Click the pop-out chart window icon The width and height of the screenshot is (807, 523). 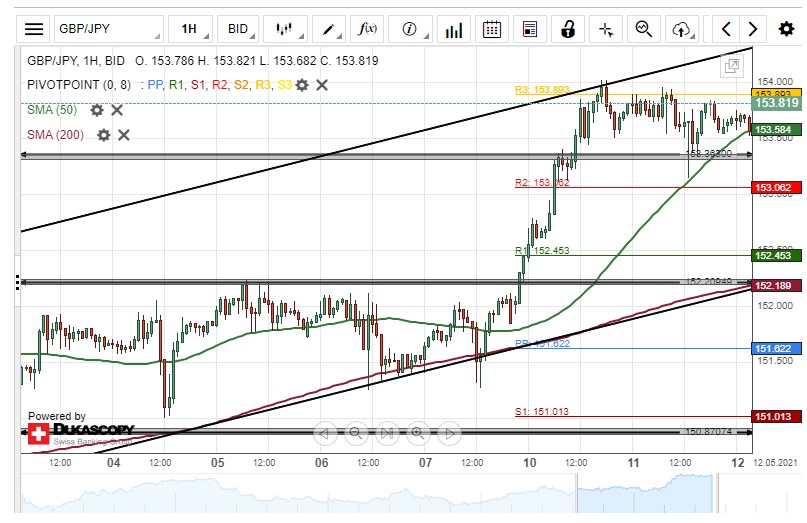click(731, 66)
